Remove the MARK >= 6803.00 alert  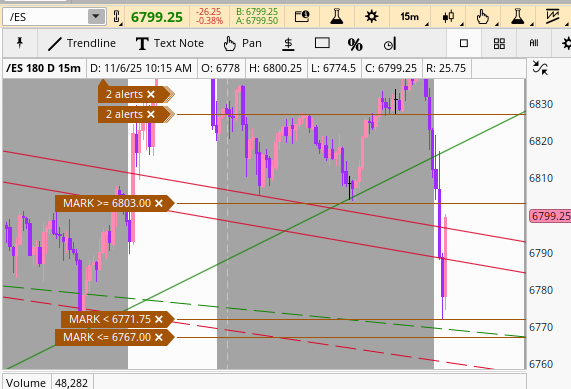pos(159,203)
